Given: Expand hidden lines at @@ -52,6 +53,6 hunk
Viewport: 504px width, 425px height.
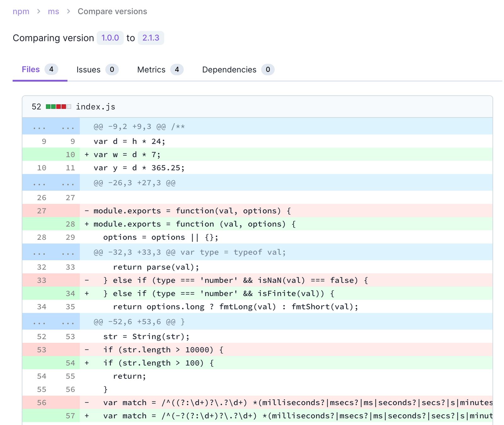Looking at the screenshot, I should click(x=51, y=321).
